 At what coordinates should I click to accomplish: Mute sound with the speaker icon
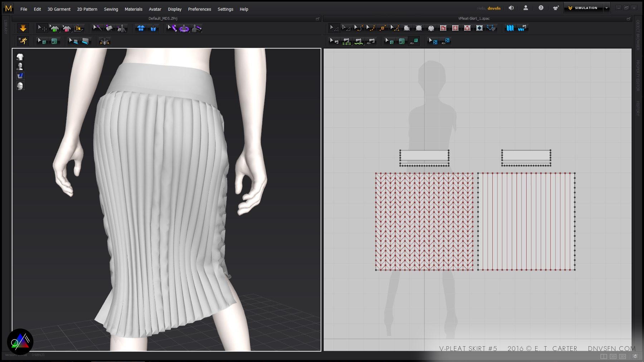[511, 8]
